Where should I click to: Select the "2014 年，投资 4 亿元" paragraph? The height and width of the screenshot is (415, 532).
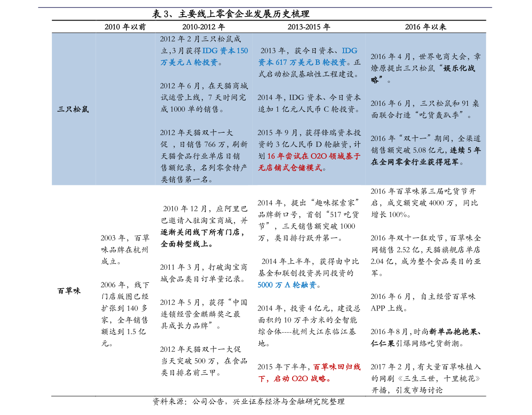coord(308,320)
